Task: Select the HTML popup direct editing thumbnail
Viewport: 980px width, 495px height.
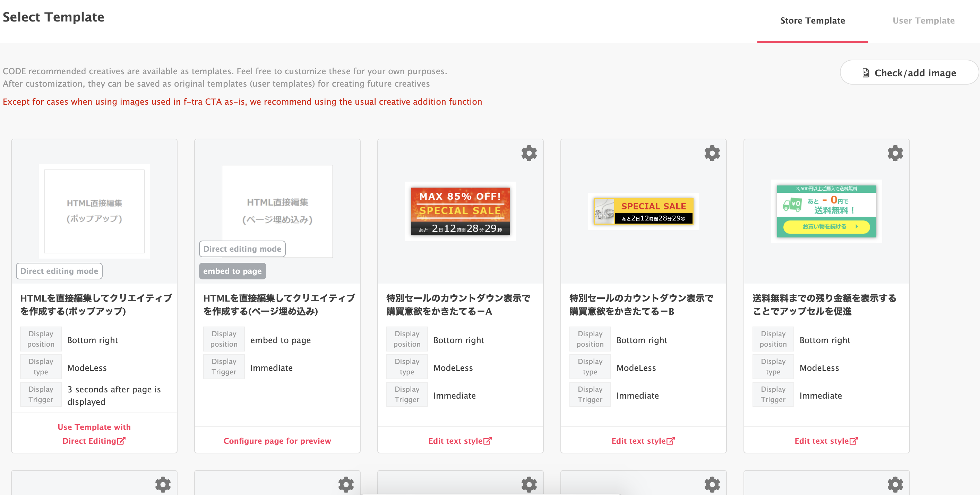Action: (x=94, y=211)
